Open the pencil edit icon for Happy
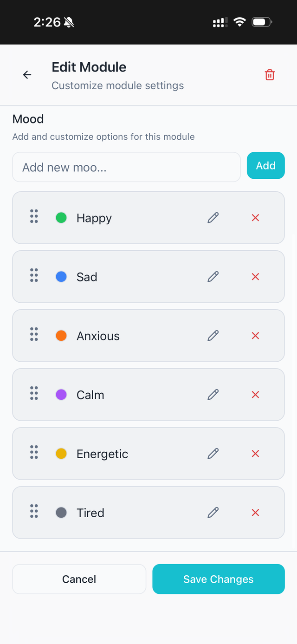The image size is (297, 644). tap(213, 217)
